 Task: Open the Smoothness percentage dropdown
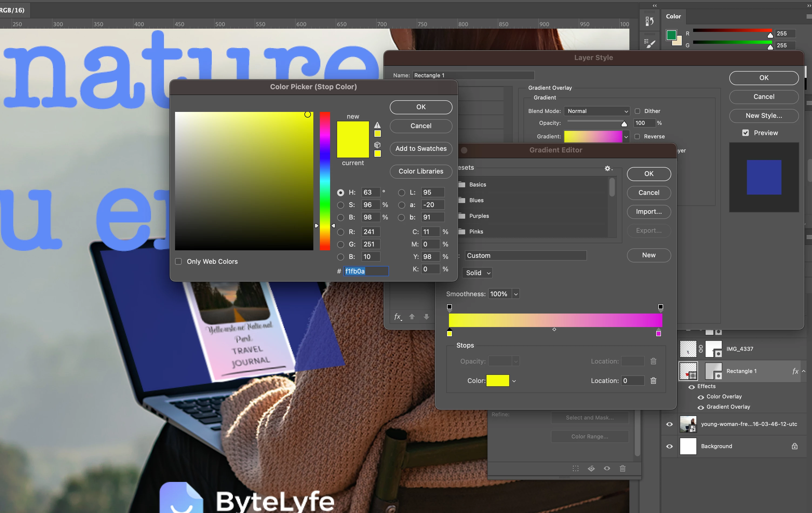click(516, 294)
